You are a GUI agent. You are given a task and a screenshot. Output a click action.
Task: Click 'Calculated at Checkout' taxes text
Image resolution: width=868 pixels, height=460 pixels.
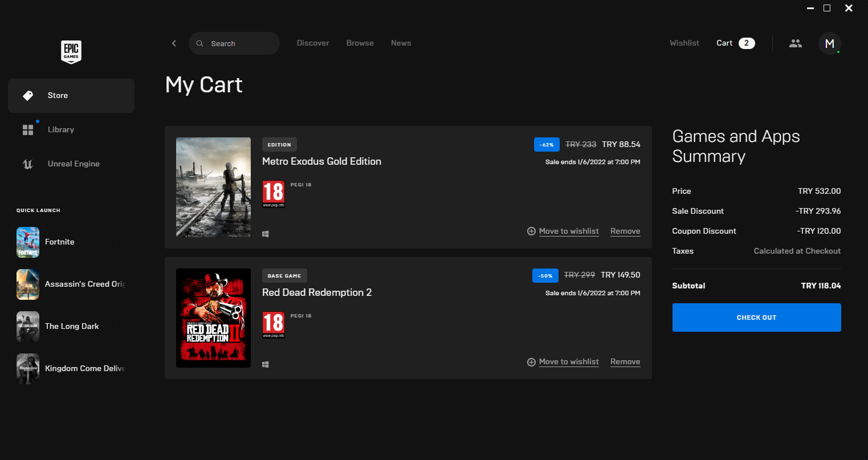[797, 251]
